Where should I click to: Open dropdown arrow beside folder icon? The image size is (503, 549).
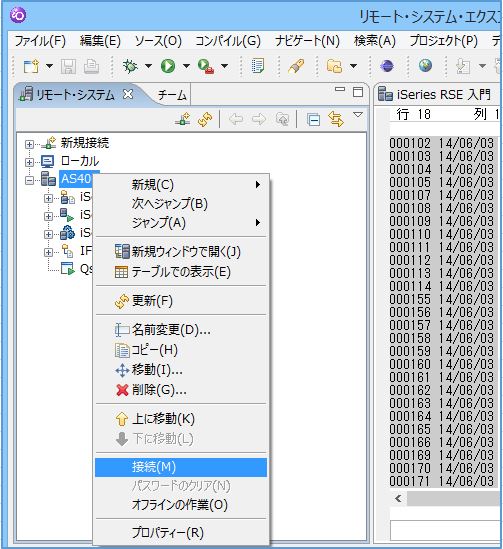[x=354, y=66]
